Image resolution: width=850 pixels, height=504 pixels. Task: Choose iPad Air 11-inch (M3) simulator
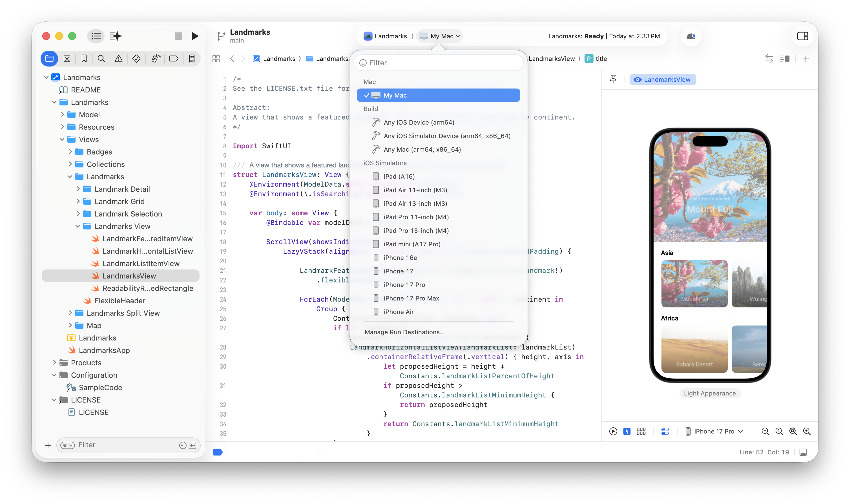439,190
